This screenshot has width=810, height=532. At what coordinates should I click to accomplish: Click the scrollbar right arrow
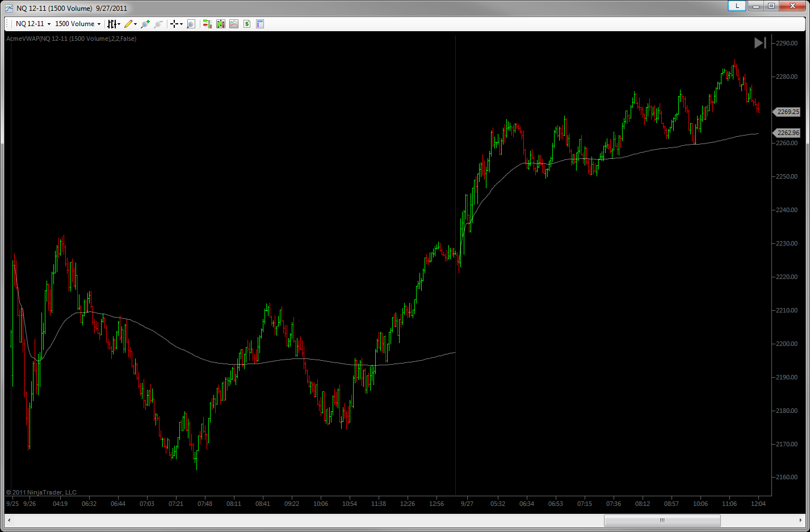(x=801, y=520)
